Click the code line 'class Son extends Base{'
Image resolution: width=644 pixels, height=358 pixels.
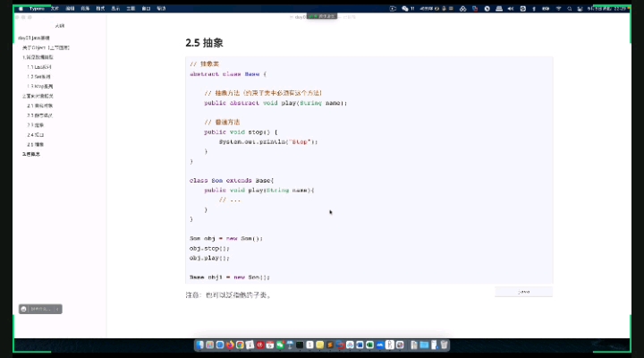tap(232, 181)
